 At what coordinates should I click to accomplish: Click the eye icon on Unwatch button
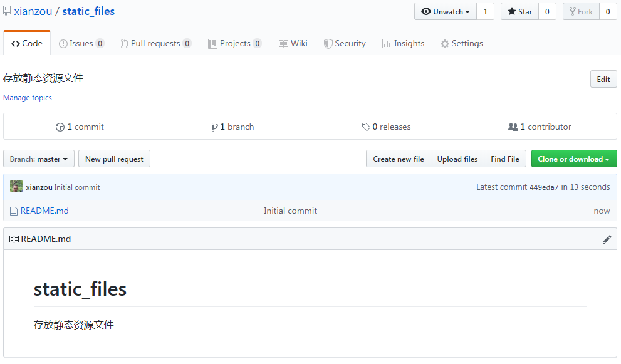pyautogui.click(x=426, y=11)
